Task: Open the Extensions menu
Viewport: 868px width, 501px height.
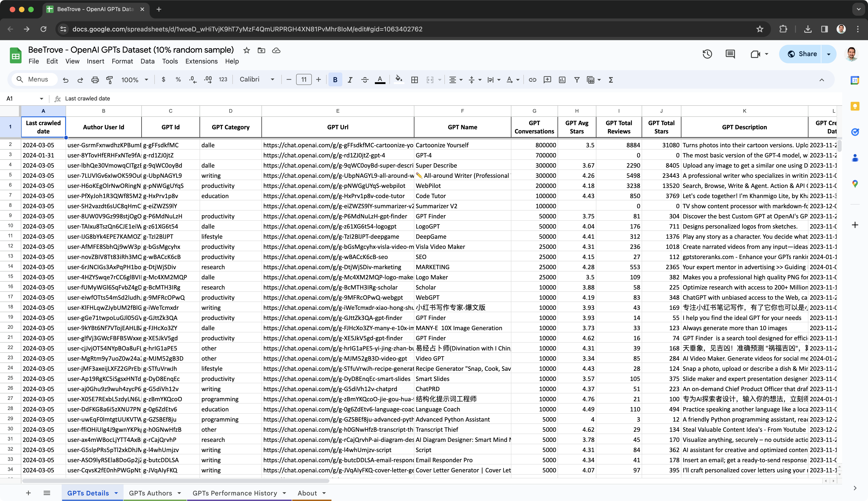Action: (201, 61)
